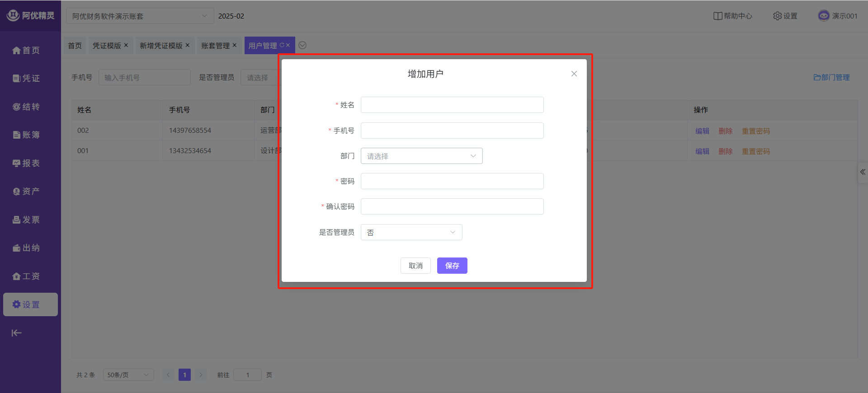The image size is (868, 393).
Task: Open the account set selector dropdown
Action: (140, 16)
